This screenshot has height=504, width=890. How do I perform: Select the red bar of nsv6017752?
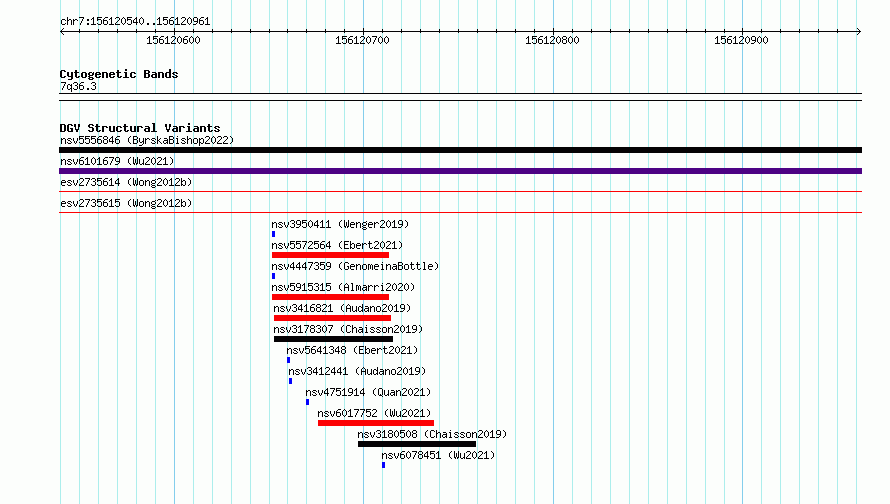click(x=376, y=423)
